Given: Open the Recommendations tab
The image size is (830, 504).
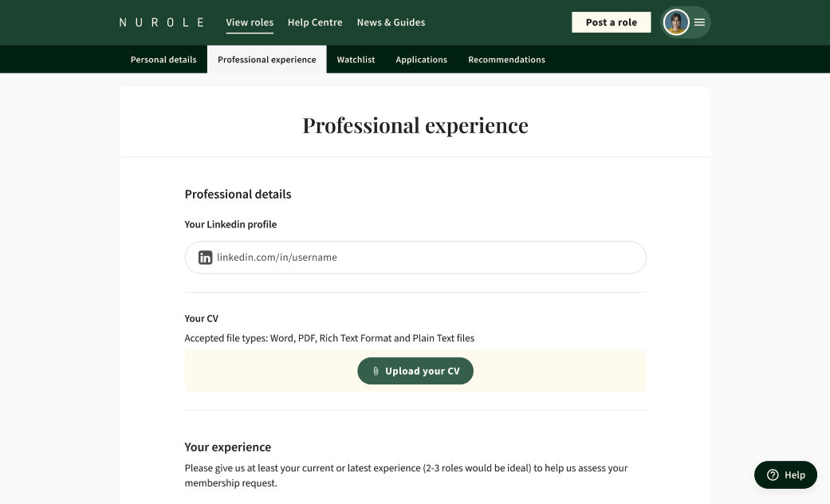Looking at the screenshot, I should pyautogui.click(x=506, y=59).
